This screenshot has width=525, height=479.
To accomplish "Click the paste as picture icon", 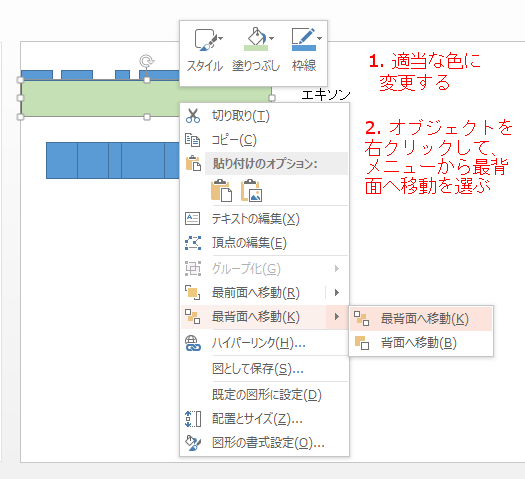I will (x=251, y=191).
